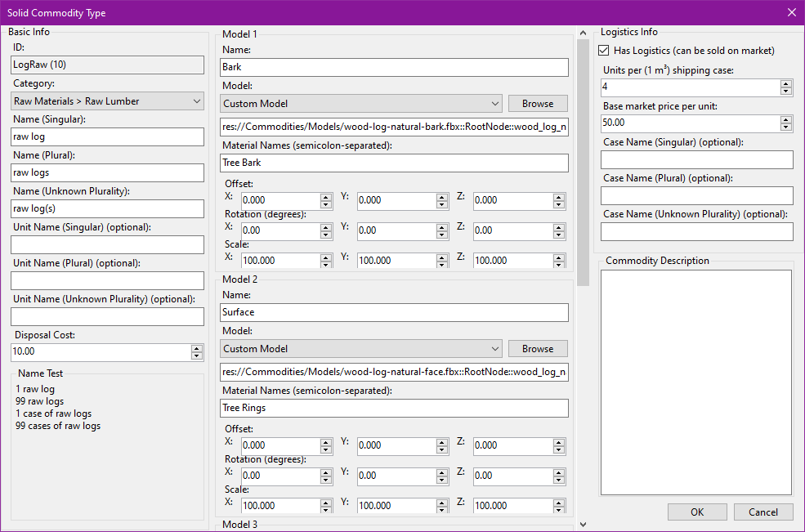The width and height of the screenshot is (805, 532).
Task: Click the Commodity Description text area
Action: click(696, 382)
